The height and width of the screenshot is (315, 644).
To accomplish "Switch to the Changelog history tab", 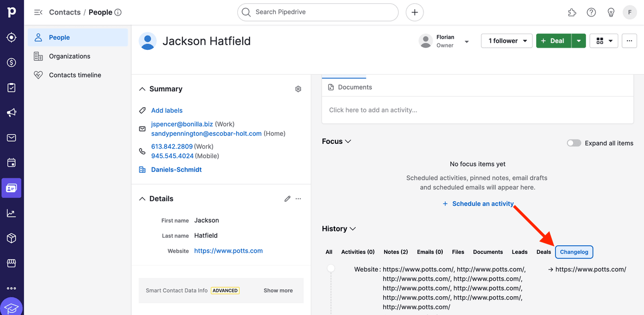I will (x=574, y=252).
